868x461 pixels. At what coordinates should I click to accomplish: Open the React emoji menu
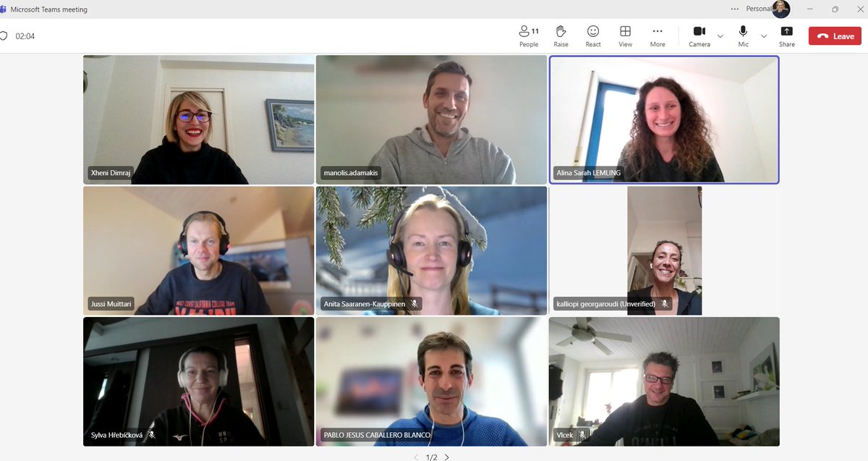coord(593,36)
